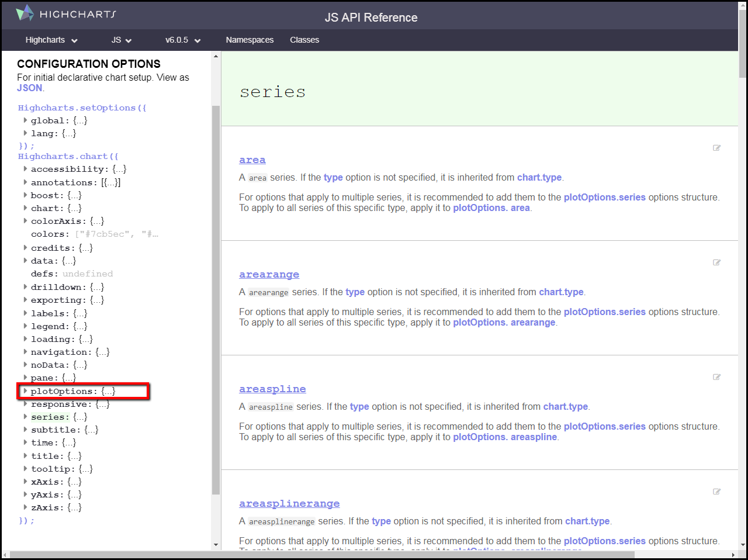This screenshot has width=748, height=560.
Task: Select the tooltip item in options tree
Action: pos(53,469)
